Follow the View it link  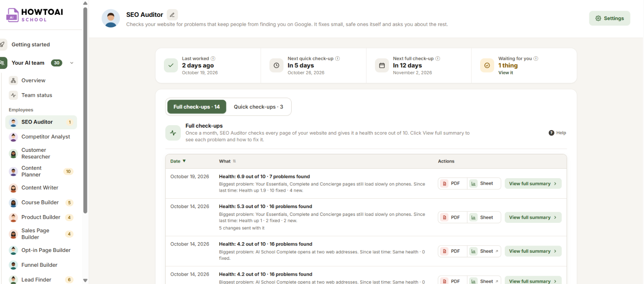tap(506, 73)
